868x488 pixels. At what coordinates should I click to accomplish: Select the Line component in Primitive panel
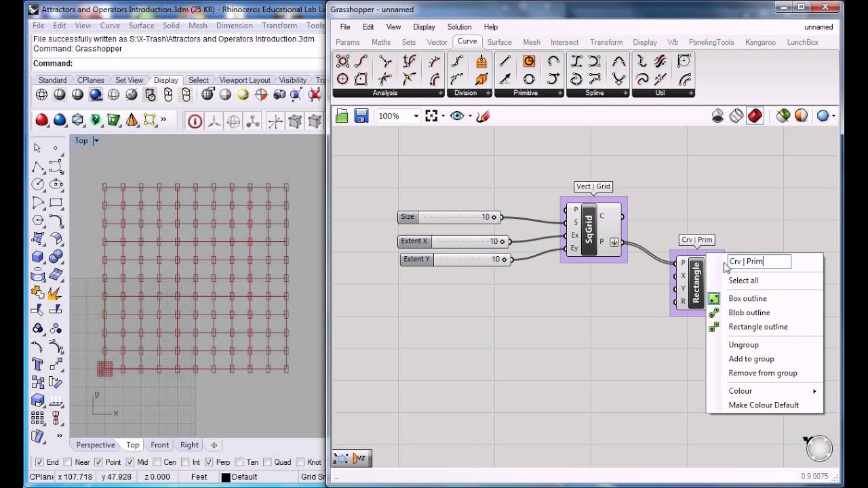505,61
